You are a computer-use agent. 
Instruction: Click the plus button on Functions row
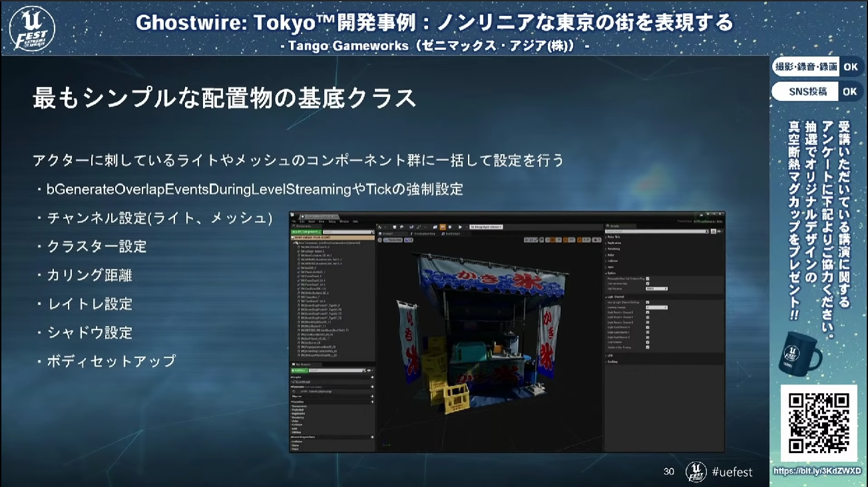coord(372,387)
